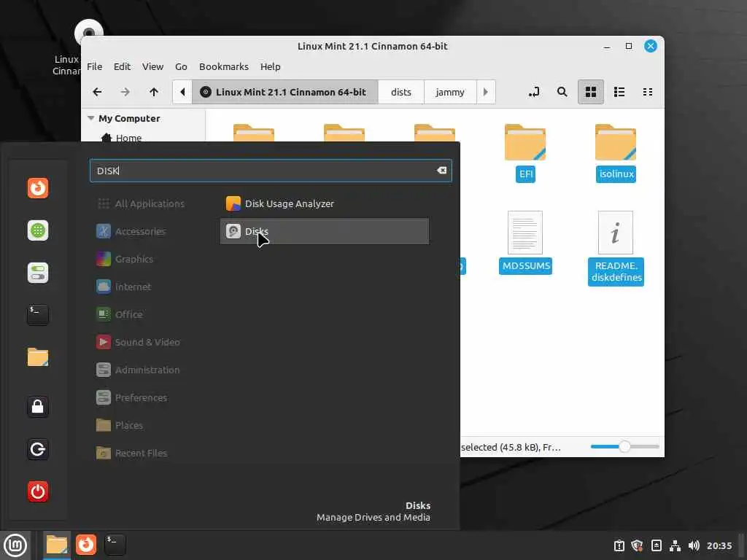Screen dimensions: 747x560
Task: Open File menu in file manager
Action: pos(94,66)
